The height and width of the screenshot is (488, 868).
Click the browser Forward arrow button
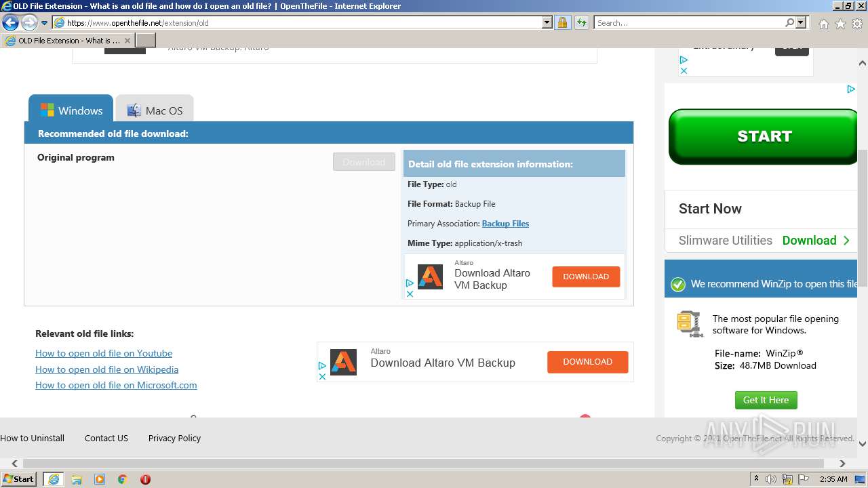pos(29,23)
